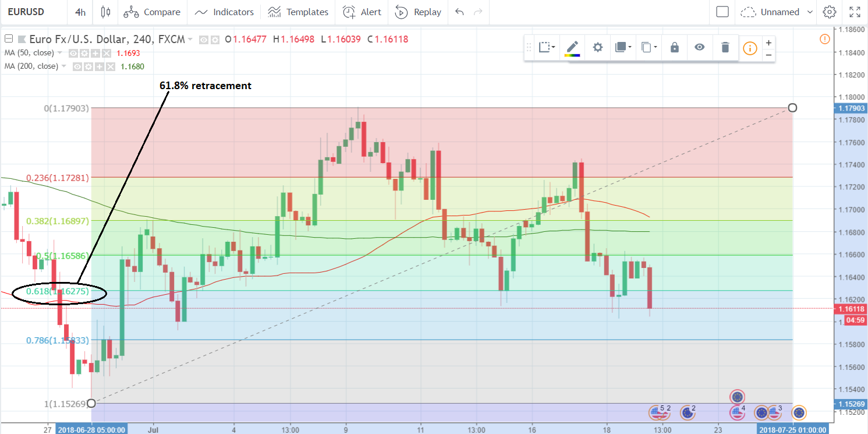Enter fullscreen mode with the arrows icon
Image resolution: width=868 pixels, height=434 pixels.
[855, 12]
